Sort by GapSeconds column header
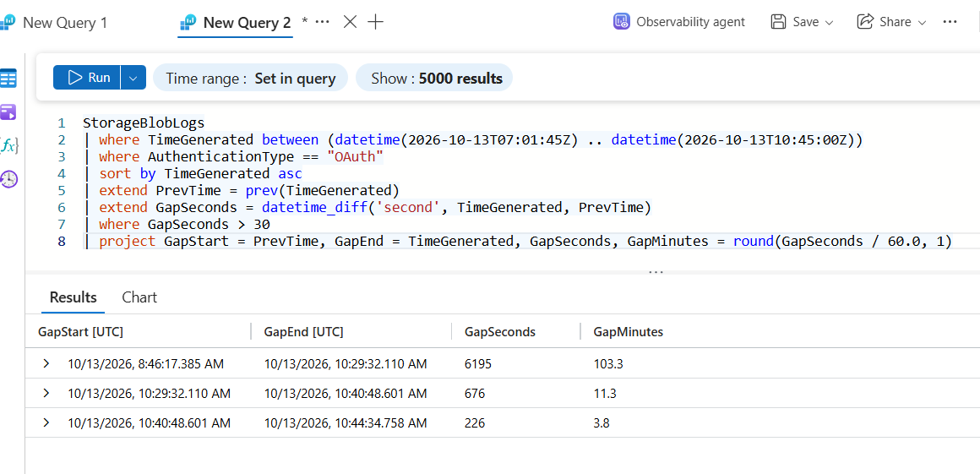 [x=500, y=332]
